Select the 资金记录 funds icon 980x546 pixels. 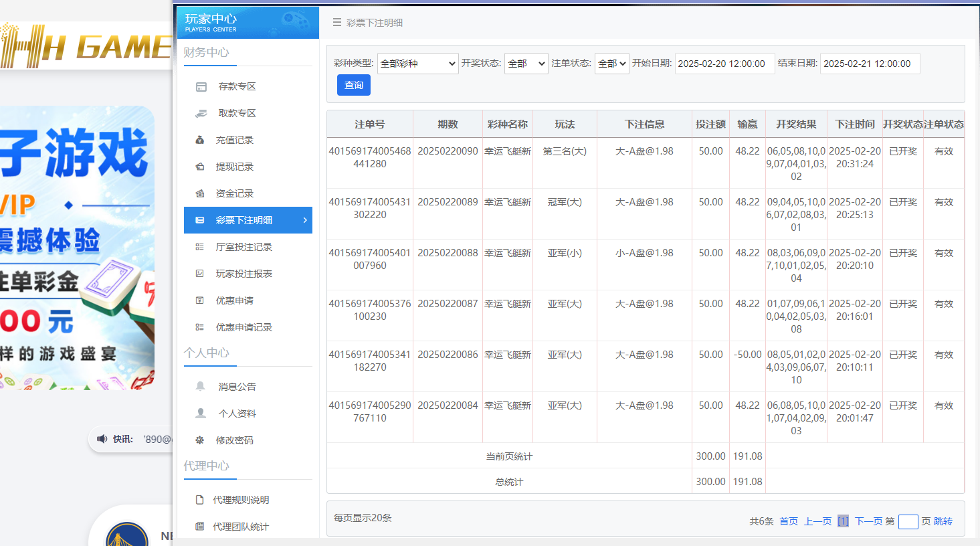coord(201,193)
